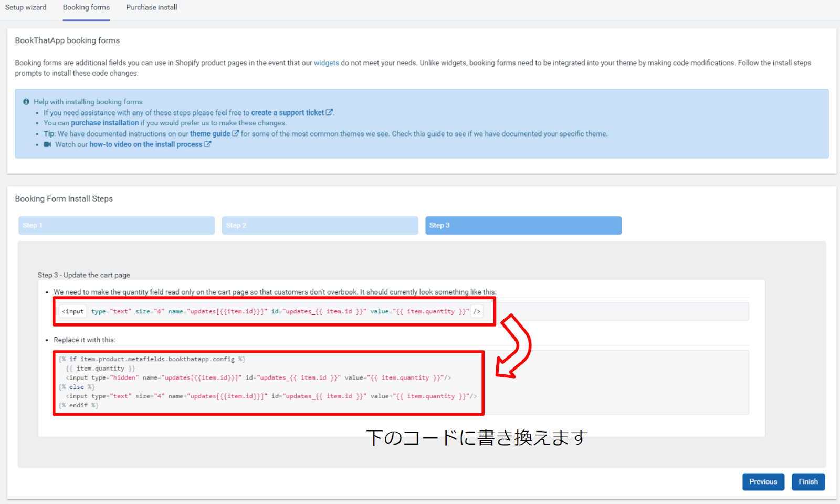Viewport: 840px width, 504px height.
Task: Open the purchase installation link
Action: click(x=105, y=123)
